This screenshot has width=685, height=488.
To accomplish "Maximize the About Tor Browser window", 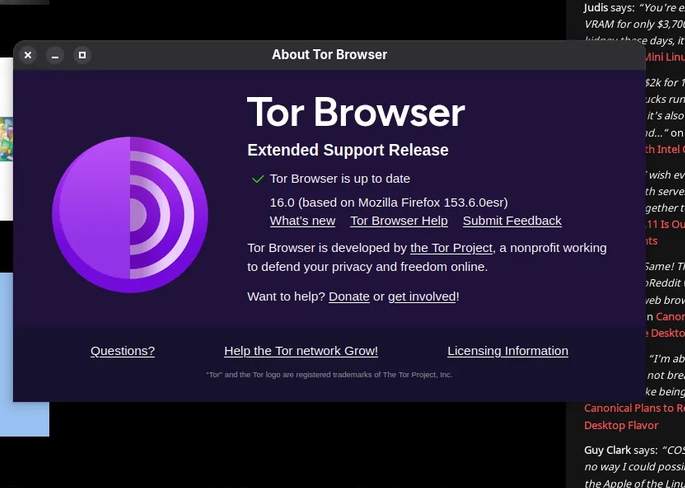I will 82,55.
